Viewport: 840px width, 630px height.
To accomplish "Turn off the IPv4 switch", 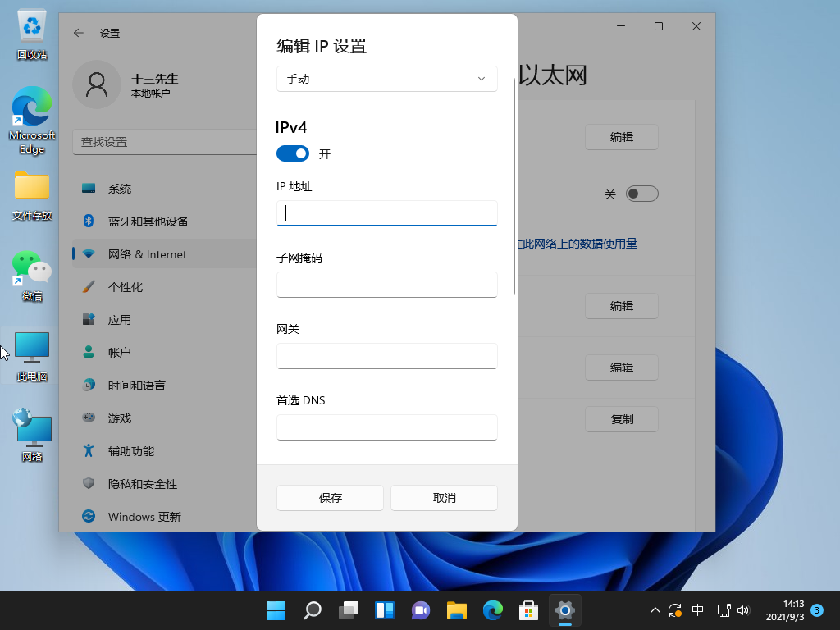I will (292, 153).
